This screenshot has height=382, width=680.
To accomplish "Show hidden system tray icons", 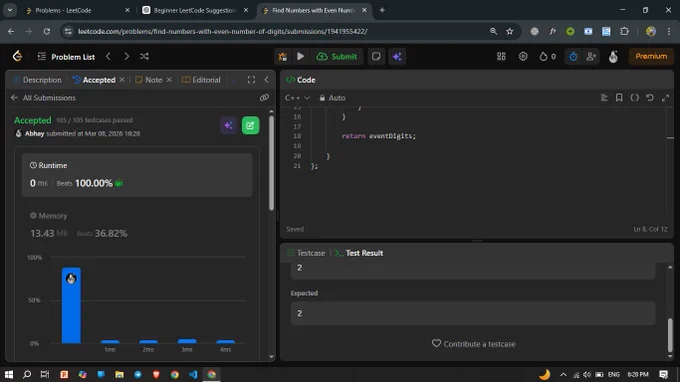I will click(x=563, y=374).
